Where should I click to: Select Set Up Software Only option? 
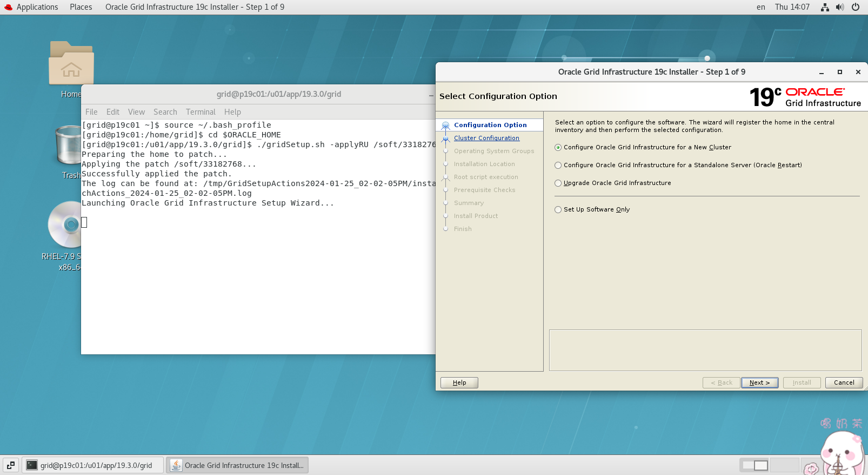coord(592,209)
